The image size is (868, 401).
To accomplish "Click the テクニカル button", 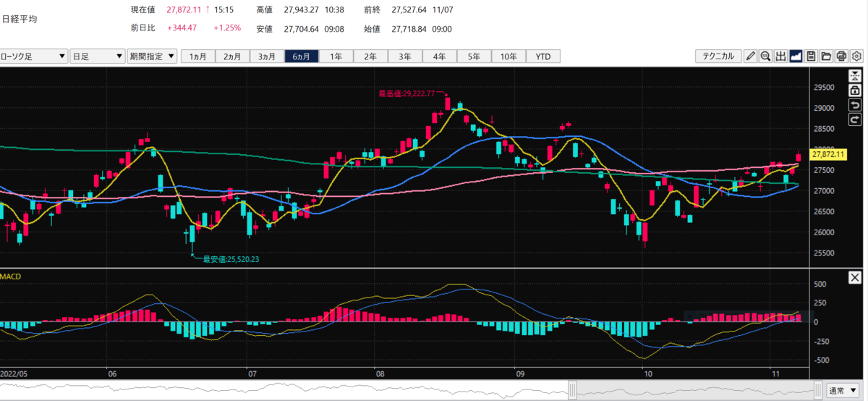I will pos(718,56).
